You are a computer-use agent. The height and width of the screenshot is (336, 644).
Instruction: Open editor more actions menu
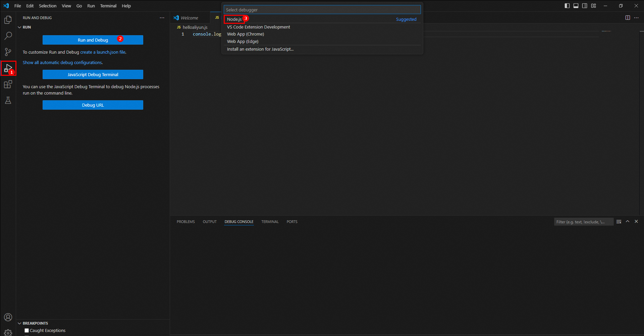click(x=636, y=18)
